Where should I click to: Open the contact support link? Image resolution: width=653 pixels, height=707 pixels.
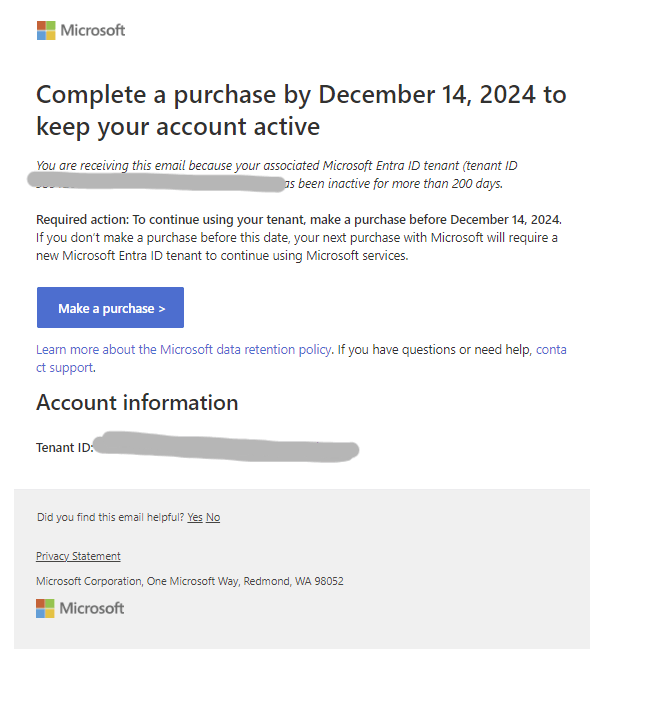301,358
